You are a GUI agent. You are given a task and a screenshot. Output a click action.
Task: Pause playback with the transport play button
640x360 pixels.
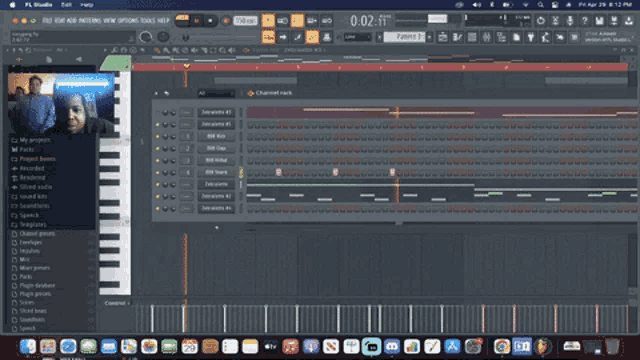197,21
